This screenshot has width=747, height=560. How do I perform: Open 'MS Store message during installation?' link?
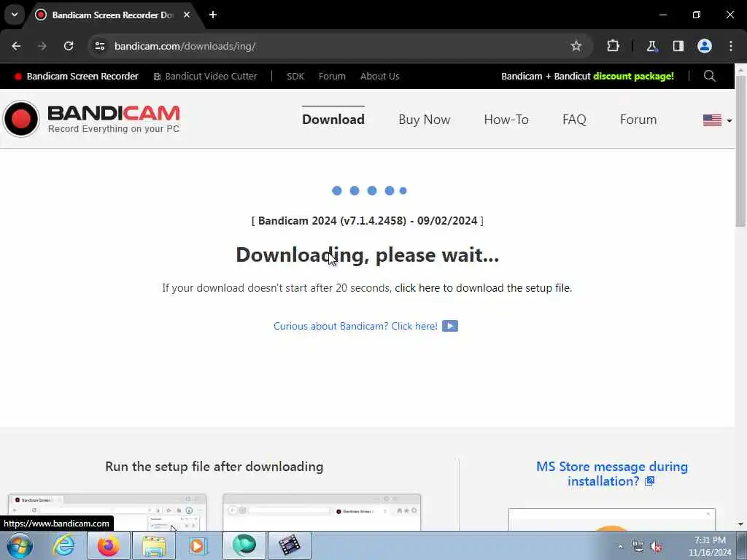(612, 474)
